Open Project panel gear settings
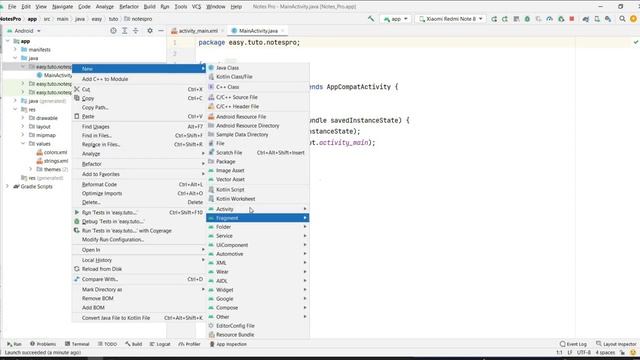 pos(150,31)
